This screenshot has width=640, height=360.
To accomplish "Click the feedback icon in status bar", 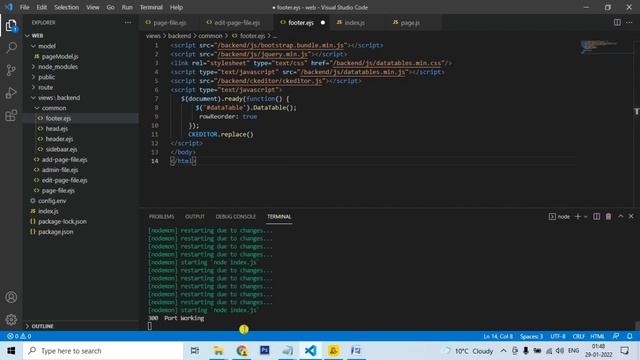I will coord(616,336).
